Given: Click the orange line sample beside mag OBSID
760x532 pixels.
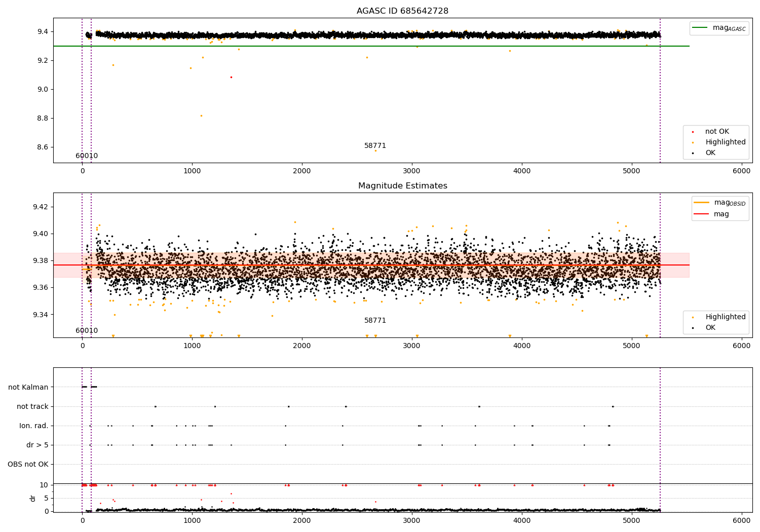Looking at the screenshot, I should 702,203.
